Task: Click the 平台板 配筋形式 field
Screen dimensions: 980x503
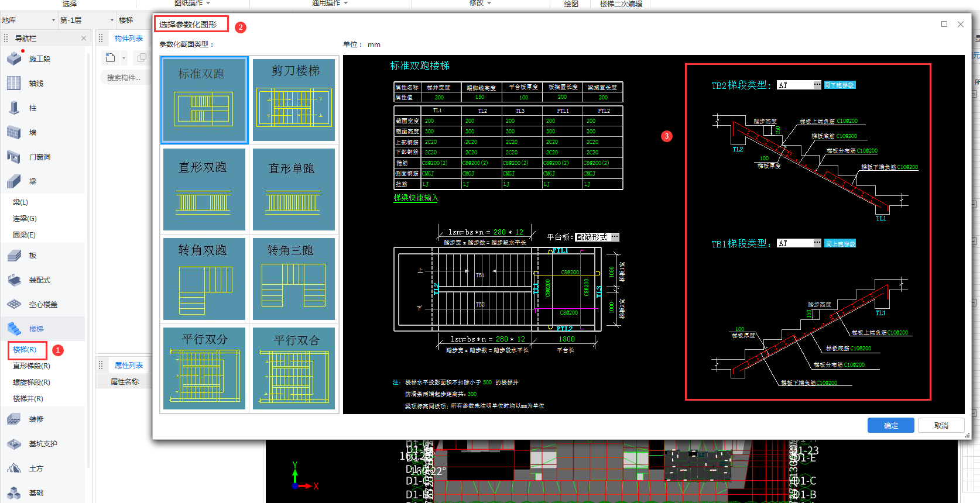Action: click(x=592, y=237)
